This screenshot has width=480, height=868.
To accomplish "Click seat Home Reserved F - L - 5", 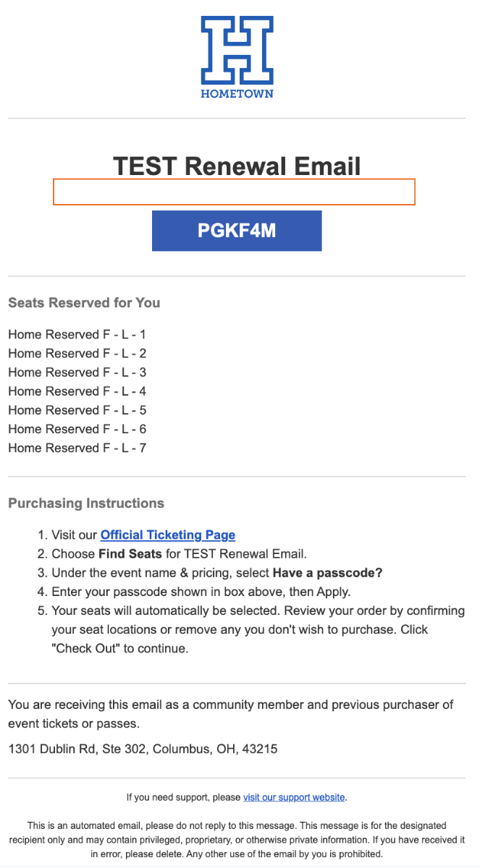I will pos(77,410).
